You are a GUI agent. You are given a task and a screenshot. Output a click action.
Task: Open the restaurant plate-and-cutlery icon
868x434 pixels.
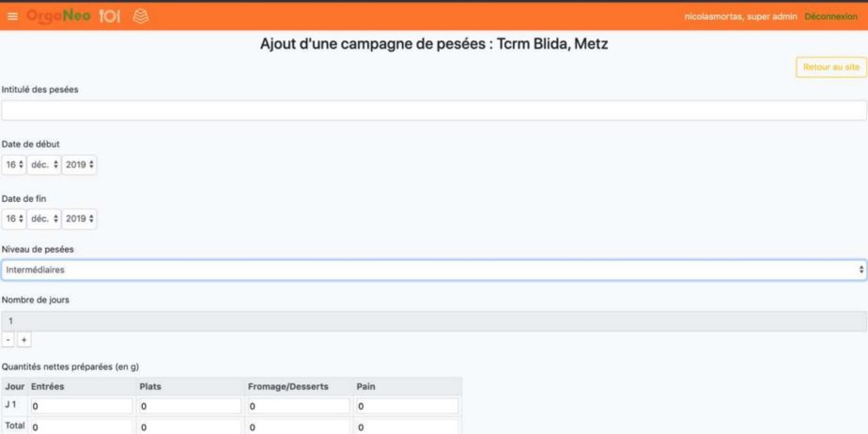pyautogui.click(x=110, y=17)
